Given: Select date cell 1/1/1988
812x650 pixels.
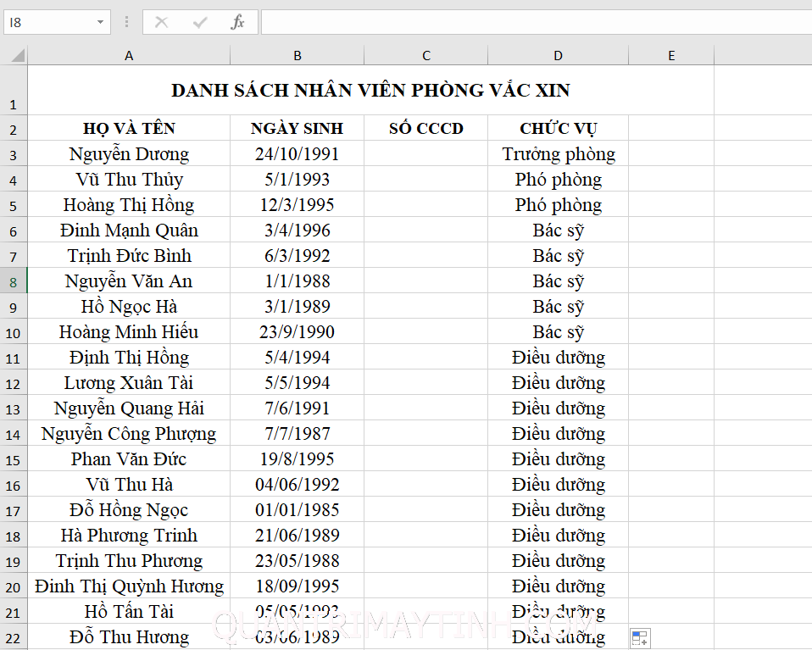Looking at the screenshot, I should (x=298, y=281).
